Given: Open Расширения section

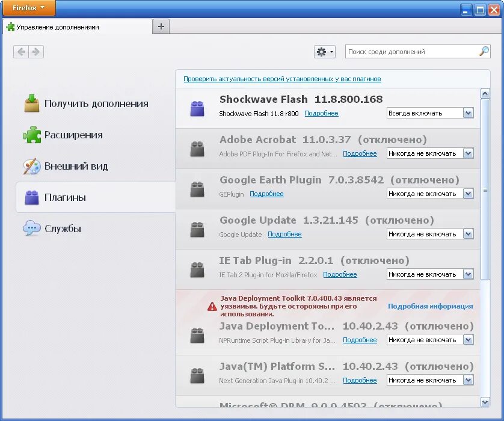Looking at the screenshot, I should [96, 135].
